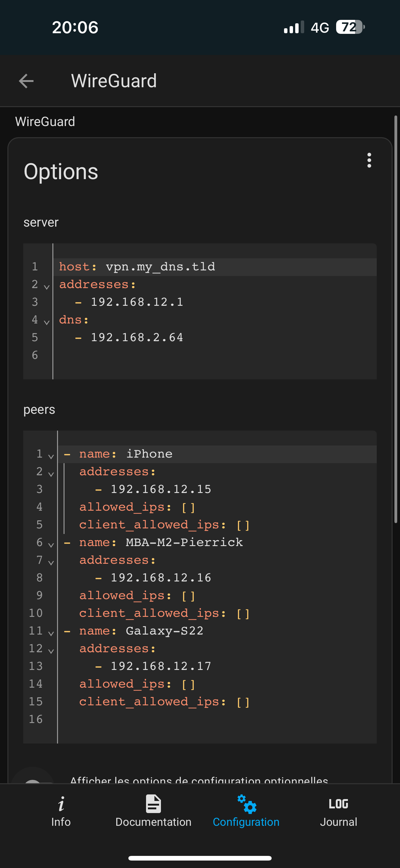Open the Options three-dot menu
400x868 pixels.
(369, 160)
